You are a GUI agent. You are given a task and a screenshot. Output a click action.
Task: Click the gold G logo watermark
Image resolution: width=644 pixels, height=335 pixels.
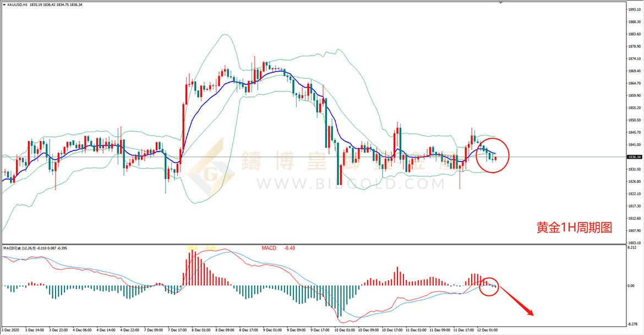(210, 167)
